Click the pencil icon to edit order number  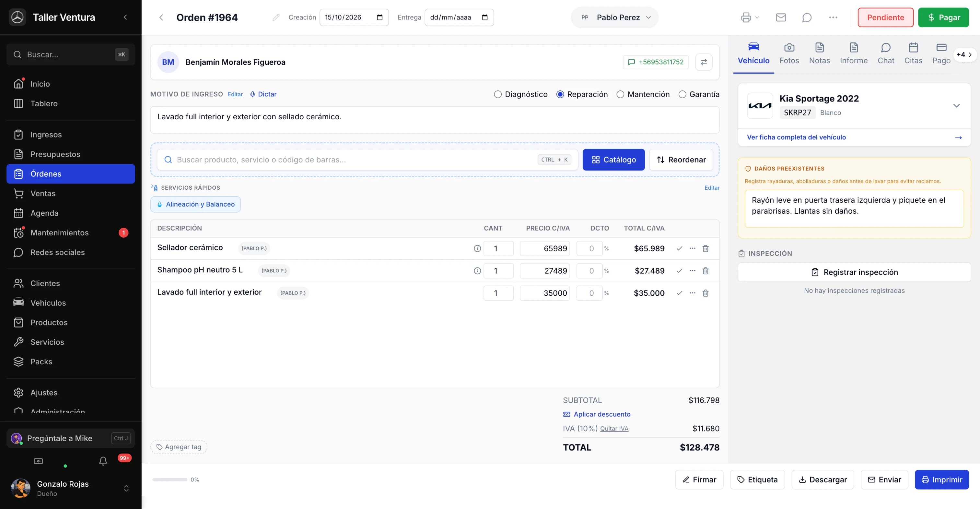coord(276,18)
